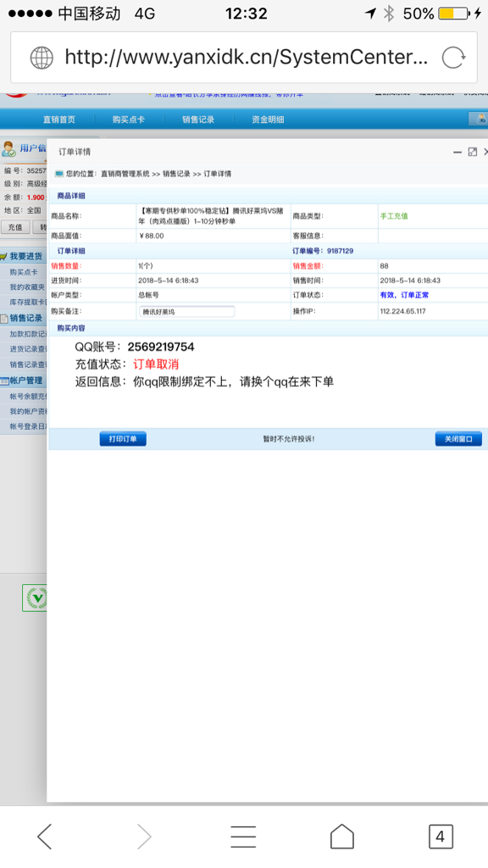Click the 充值 button in sidebar
Viewport: 488px width, 868px height.
(15, 227)
